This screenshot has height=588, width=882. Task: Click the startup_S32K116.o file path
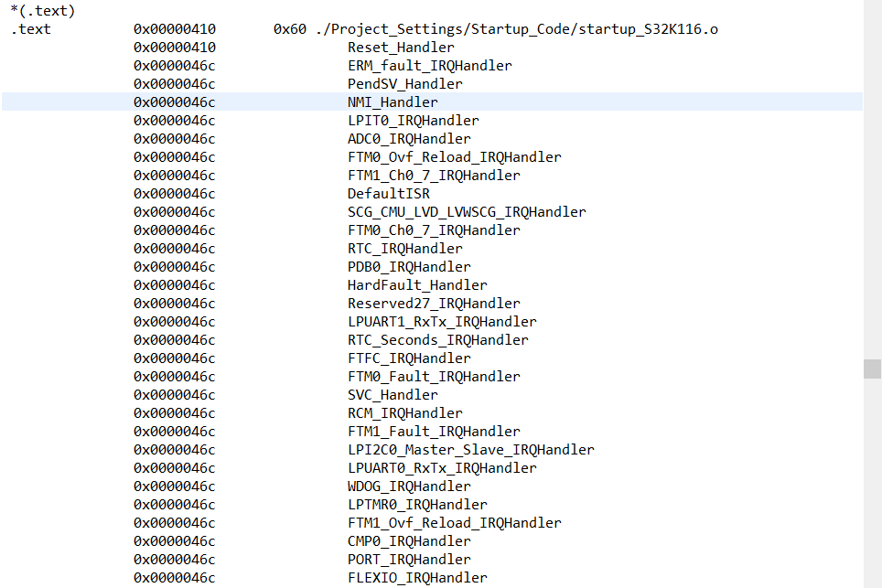click(x=516, y=29)
